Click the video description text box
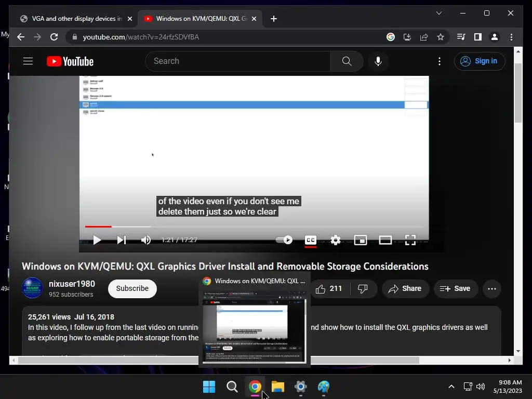 click(x=261, y=331)
